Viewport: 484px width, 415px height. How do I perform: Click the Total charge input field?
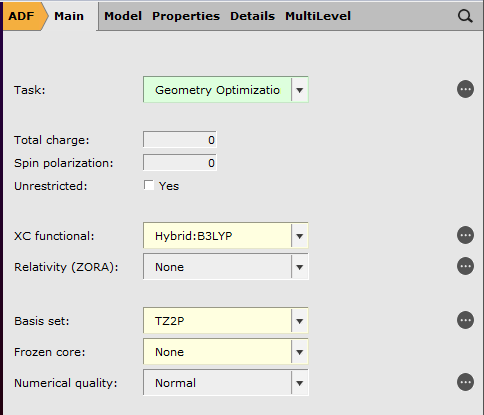(x=180, y=140)
